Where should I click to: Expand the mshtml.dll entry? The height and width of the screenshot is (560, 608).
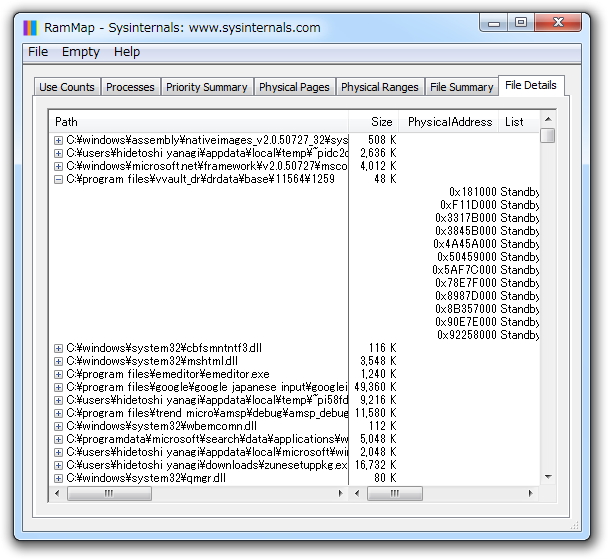58,361
